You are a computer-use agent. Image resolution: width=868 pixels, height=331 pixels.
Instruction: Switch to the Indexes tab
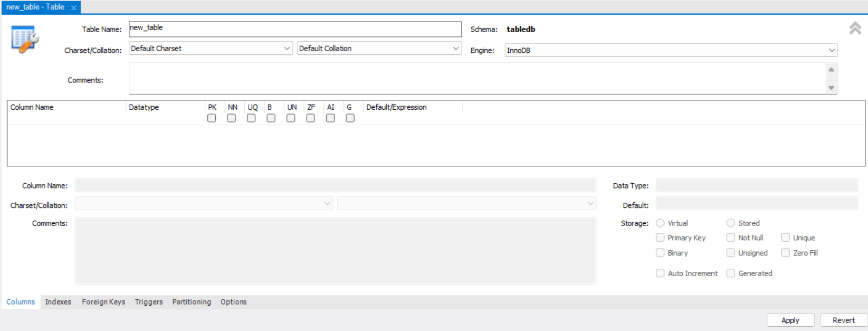click(58, 302)
